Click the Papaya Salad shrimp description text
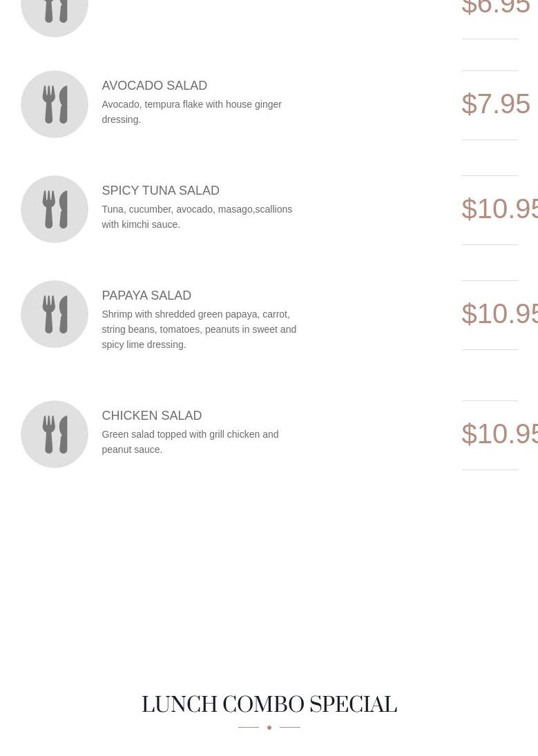Image resolution: width=538 pixels, height=756 pixels. pos(199,329)
